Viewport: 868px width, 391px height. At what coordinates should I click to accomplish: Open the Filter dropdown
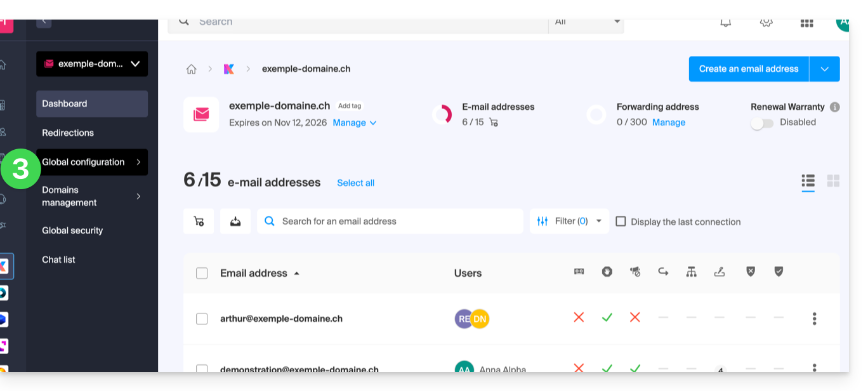pyautogui.click(x=569, y=222)
